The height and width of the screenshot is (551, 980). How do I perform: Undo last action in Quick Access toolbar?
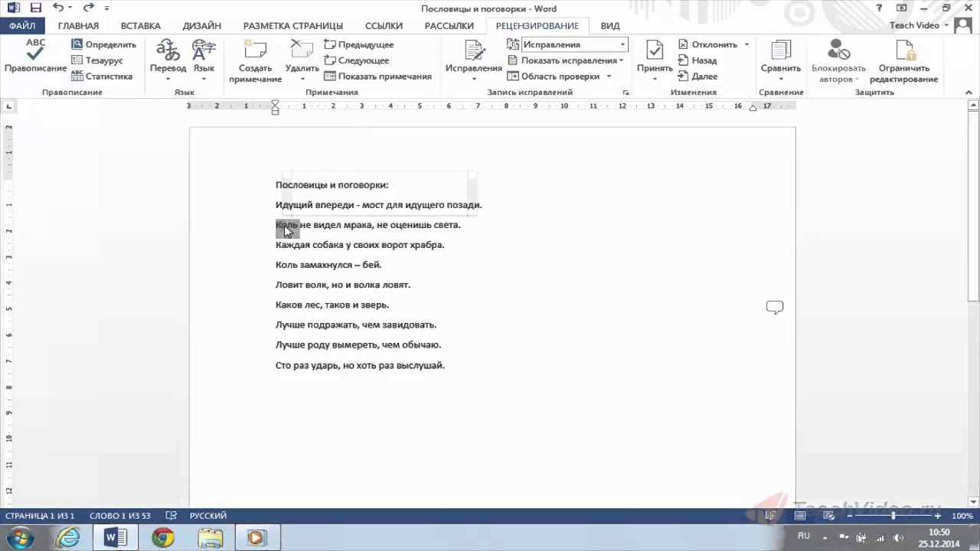(x=58, y=8)
